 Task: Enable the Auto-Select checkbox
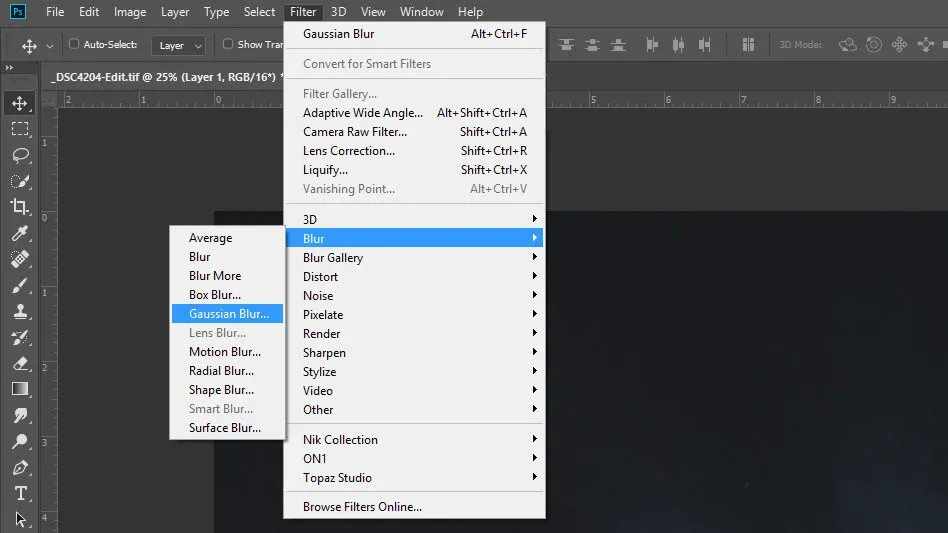point(74,44)
